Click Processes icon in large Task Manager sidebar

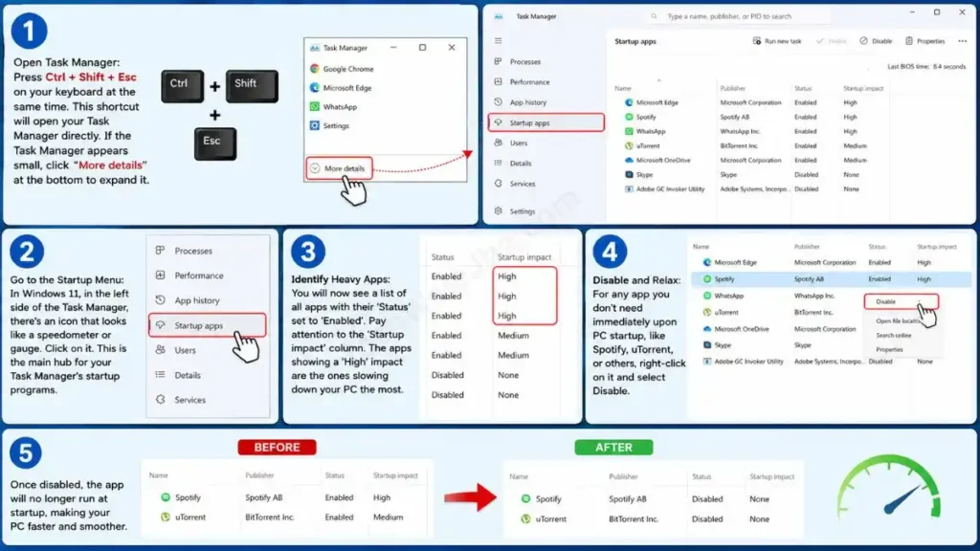498,61
